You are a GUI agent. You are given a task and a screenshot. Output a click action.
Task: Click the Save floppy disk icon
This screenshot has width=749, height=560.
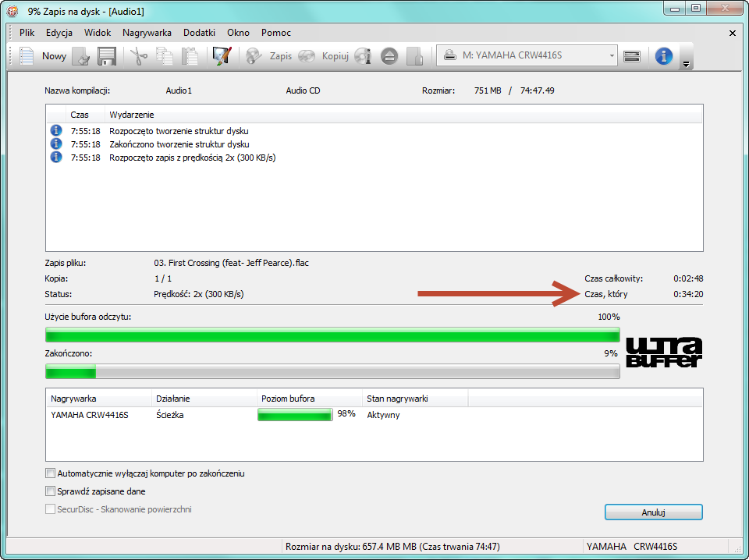[107, 56]
